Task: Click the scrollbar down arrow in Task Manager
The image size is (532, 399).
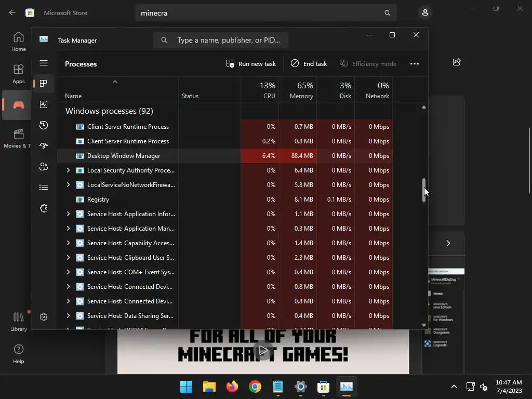Action: (424, 325)
